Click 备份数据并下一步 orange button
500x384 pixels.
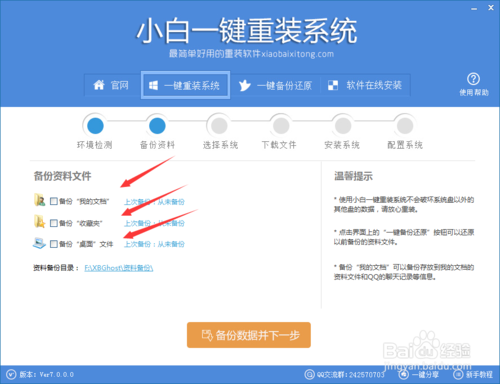click(x=249, y=335)
